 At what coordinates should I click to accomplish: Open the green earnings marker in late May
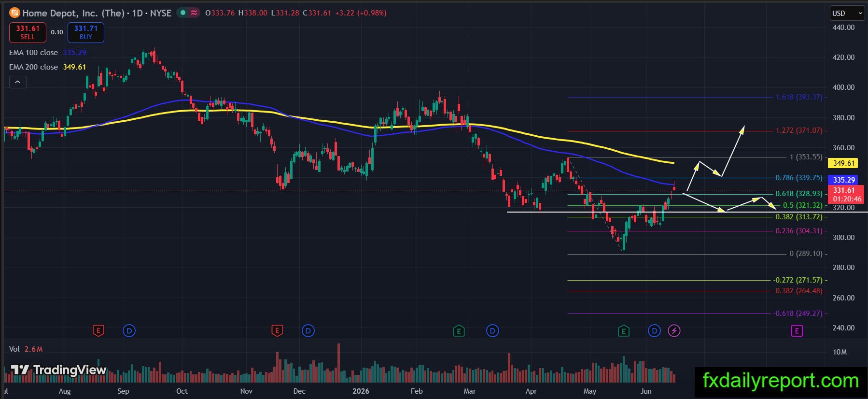click(624, 331)
